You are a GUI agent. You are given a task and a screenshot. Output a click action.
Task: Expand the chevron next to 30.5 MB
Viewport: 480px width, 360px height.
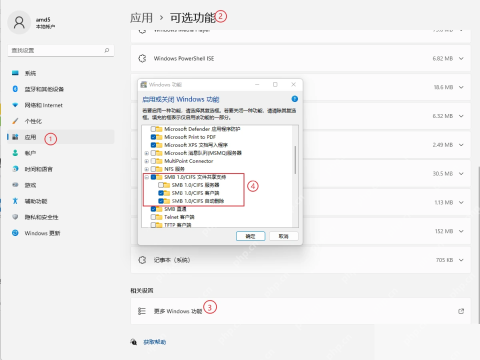461,174
